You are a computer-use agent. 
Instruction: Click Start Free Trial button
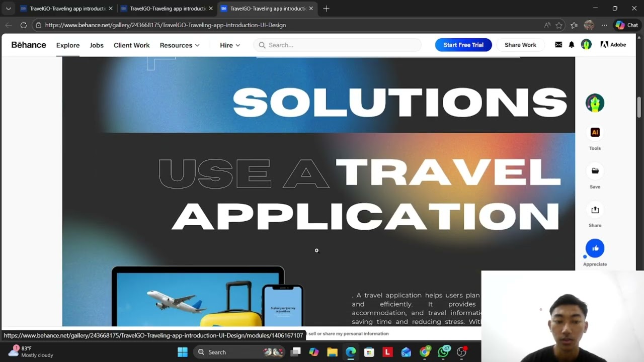click(463, 45)
